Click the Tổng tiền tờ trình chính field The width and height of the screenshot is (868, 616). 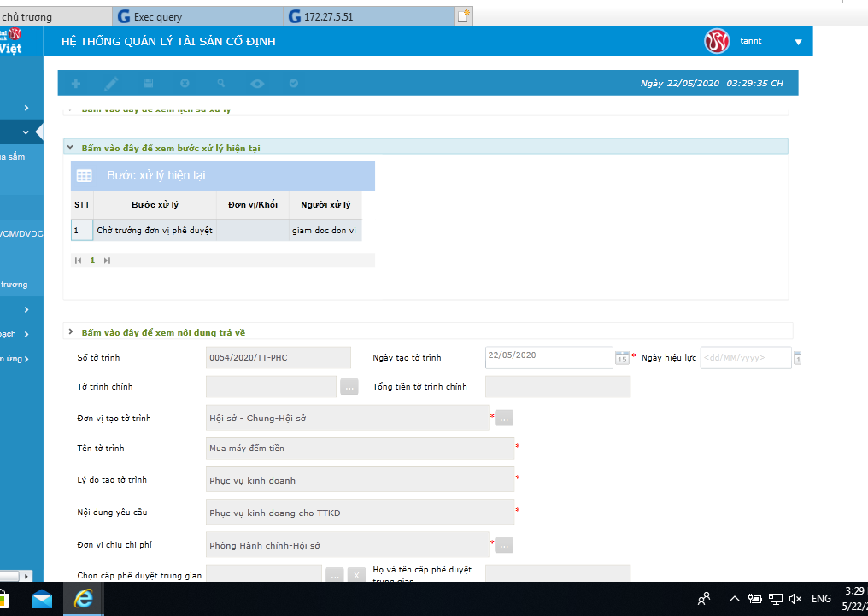tap(558, 387)
